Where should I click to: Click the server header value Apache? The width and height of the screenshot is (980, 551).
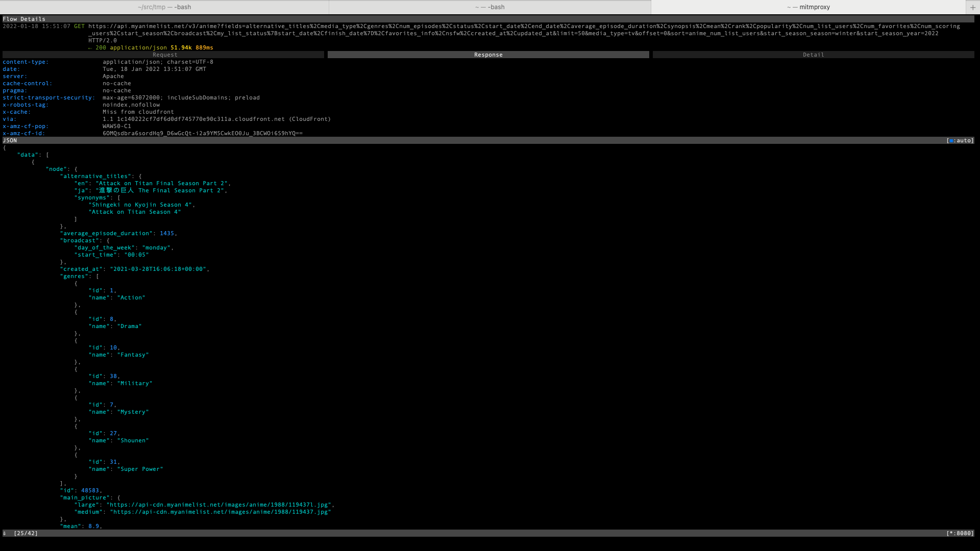(113, 76)
